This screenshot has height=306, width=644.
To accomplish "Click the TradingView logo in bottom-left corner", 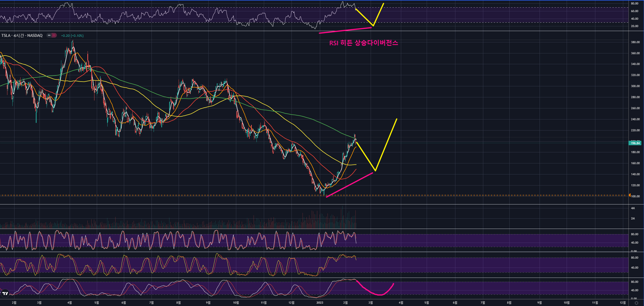I will click(x=5, y=293).
